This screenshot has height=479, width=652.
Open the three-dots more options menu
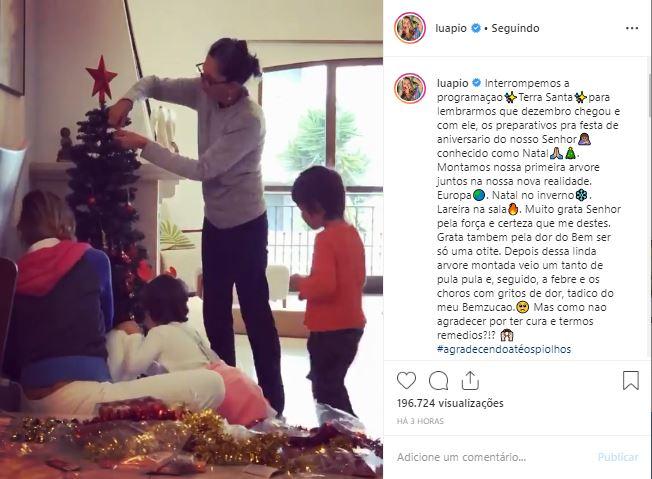[x=632, y=28]
